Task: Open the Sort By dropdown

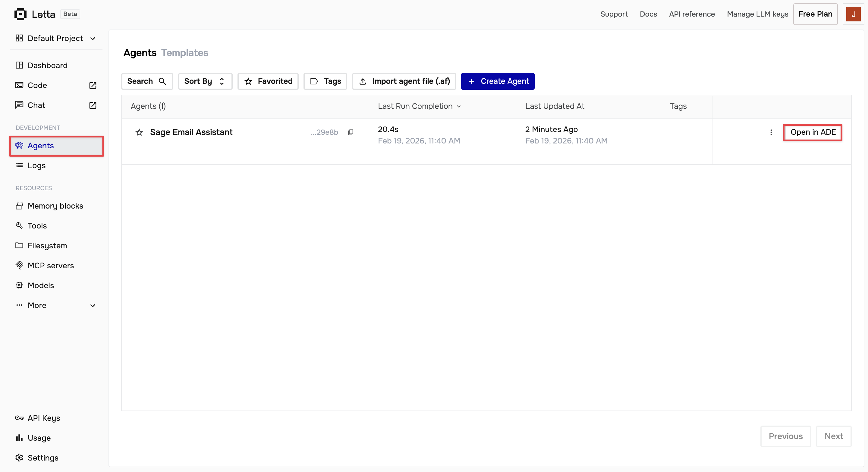Action: (205, 81)
